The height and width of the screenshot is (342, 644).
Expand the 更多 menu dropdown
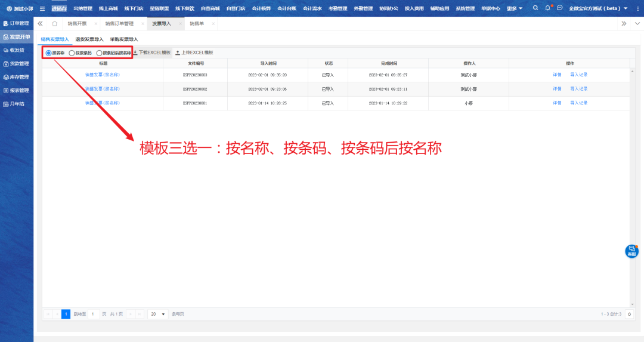tap(515, 8)
